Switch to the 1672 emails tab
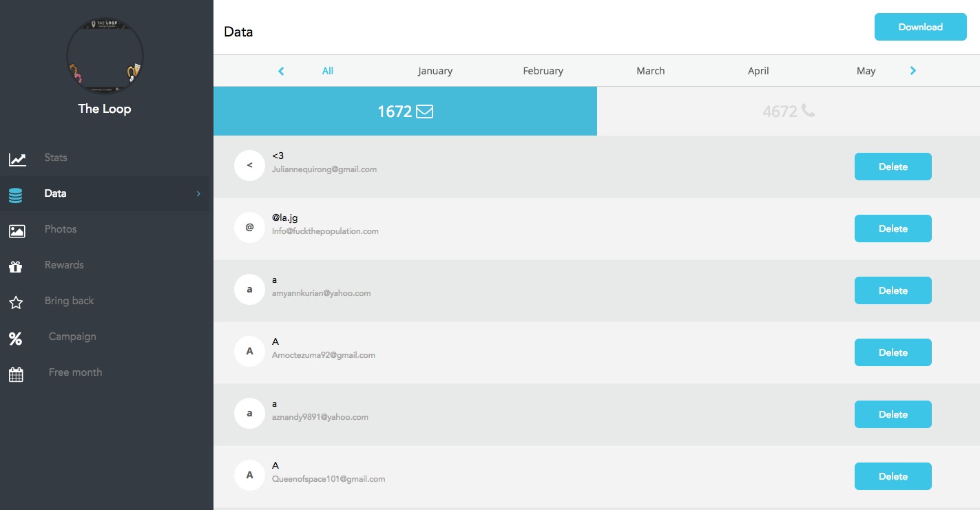The width and height of the screenshot is (980, 510). coord(405,111)
